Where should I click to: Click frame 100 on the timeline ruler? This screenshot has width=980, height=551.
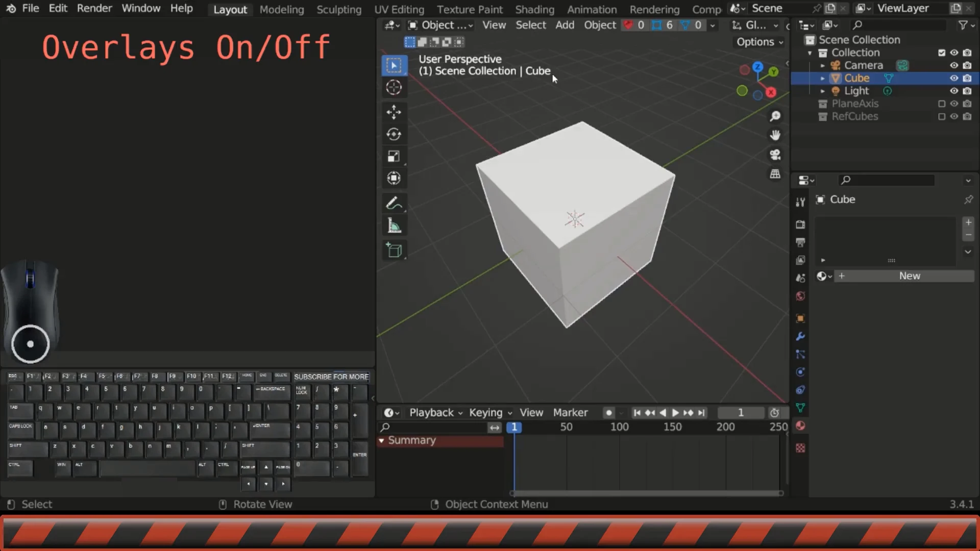point(619,427)
